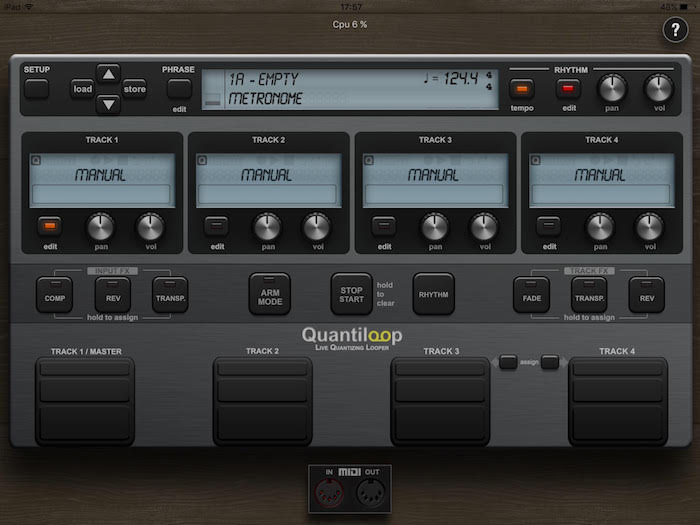700x525 pixels.
Task: Open the MIDI IN port
Action: pos(329,493)
